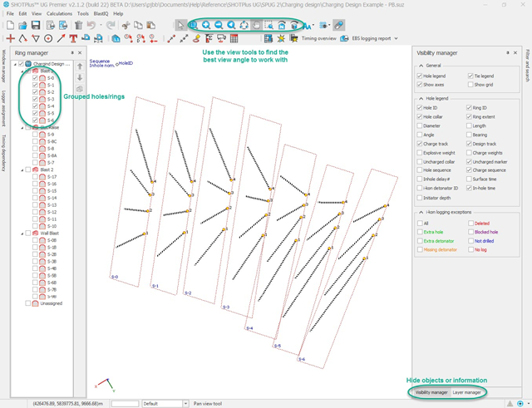
Task: Create a new file with the New icon
Action: coord(10,26)
